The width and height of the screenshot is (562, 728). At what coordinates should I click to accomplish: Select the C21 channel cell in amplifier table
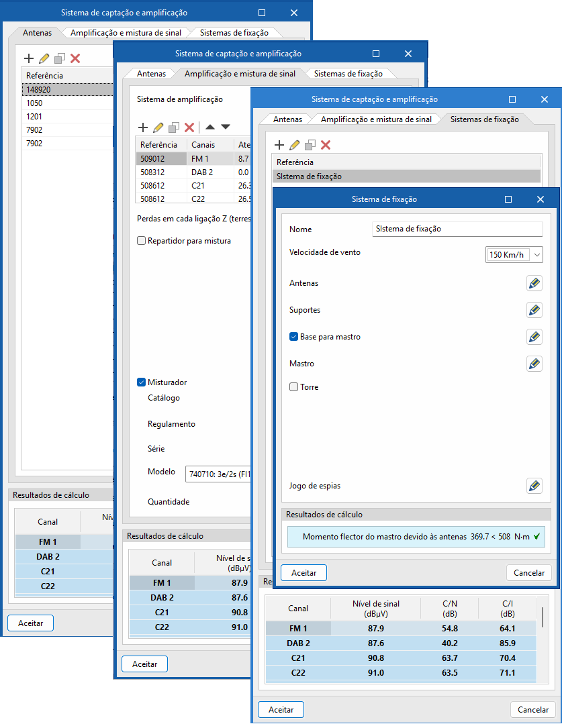tap(210, 186)
